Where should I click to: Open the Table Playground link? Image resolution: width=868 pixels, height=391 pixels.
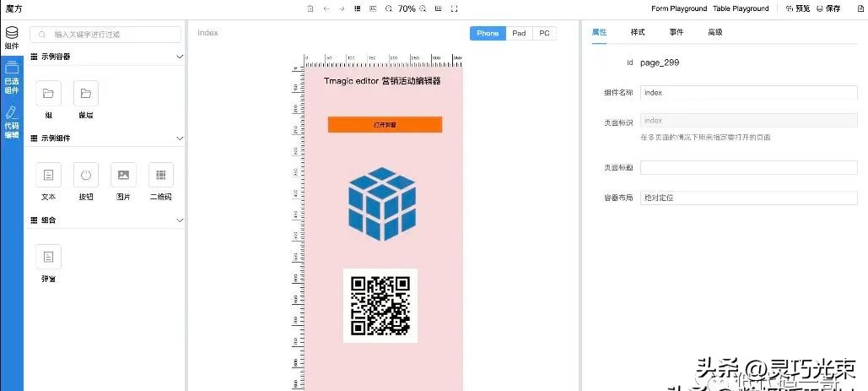pyautogui.click(x=741, y=8)
